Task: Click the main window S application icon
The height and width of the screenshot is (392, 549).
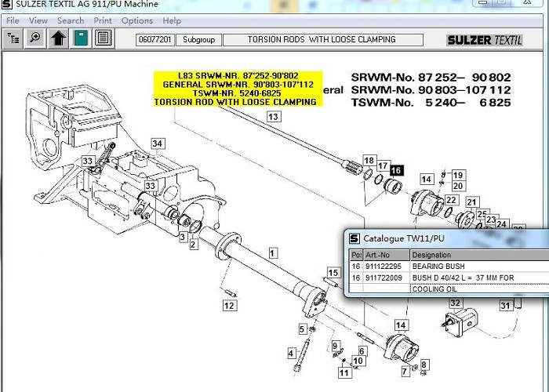Action: (6, 4)
